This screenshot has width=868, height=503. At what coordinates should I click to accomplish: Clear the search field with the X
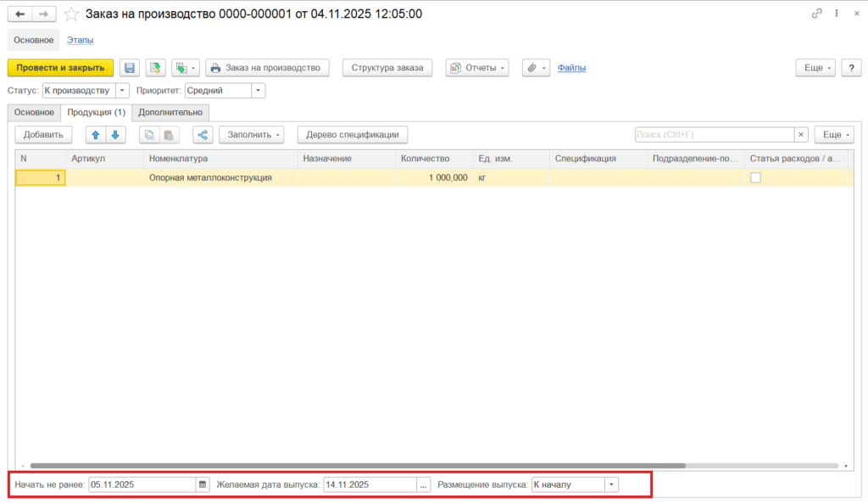(x=801, y=135)
